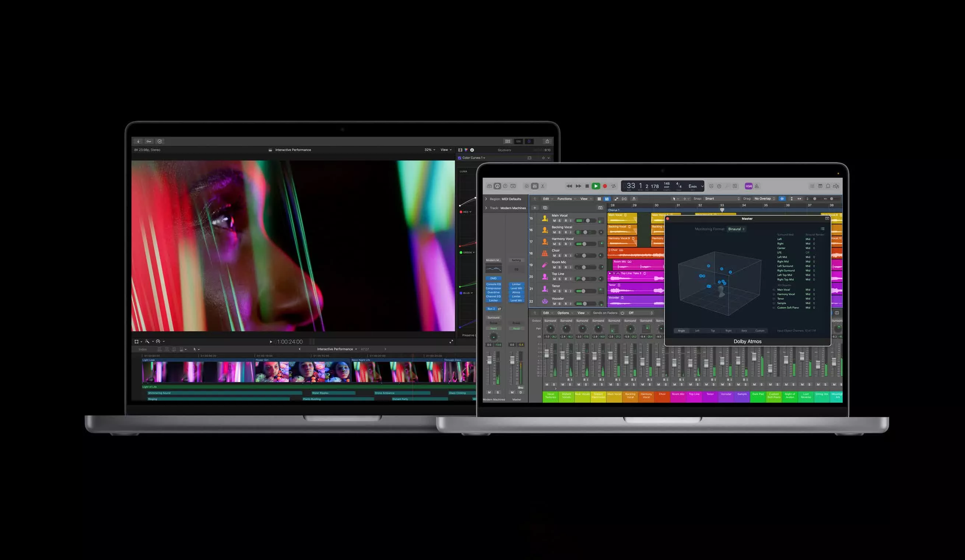Click the cycle/loop icon in the transport
965x560 pixels.
pyautogui.click(x=614, y=186)
